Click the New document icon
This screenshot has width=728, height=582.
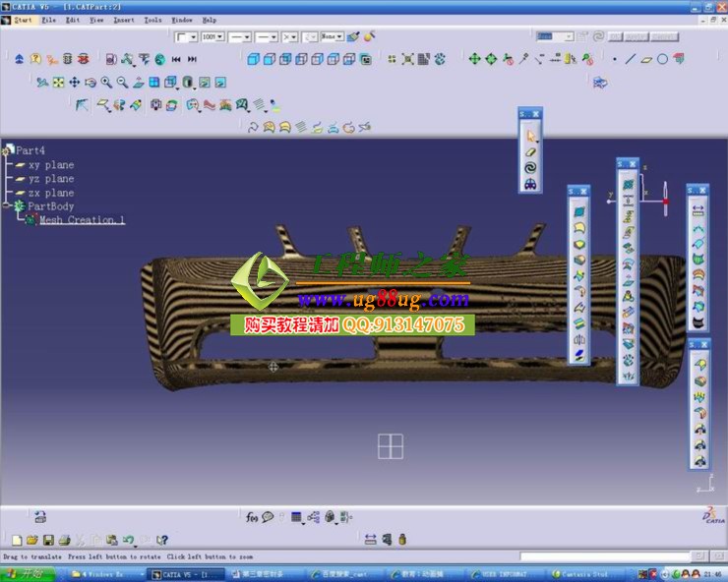[x=17, y=540]
